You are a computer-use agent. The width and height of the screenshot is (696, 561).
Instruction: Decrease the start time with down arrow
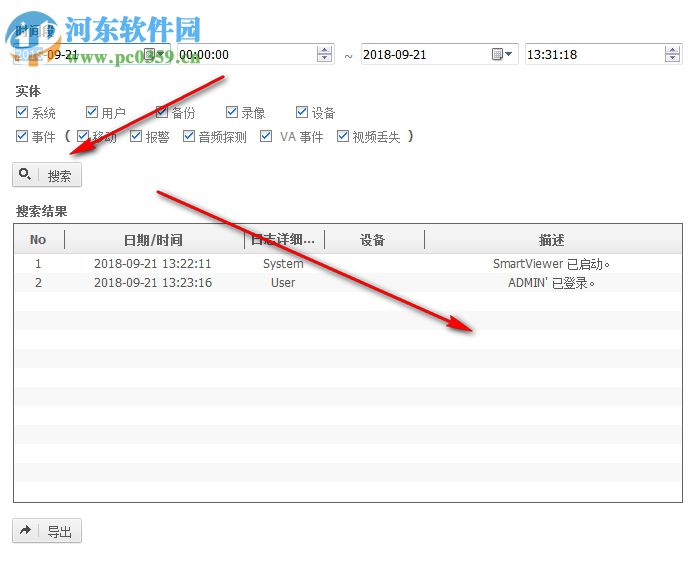324,58
